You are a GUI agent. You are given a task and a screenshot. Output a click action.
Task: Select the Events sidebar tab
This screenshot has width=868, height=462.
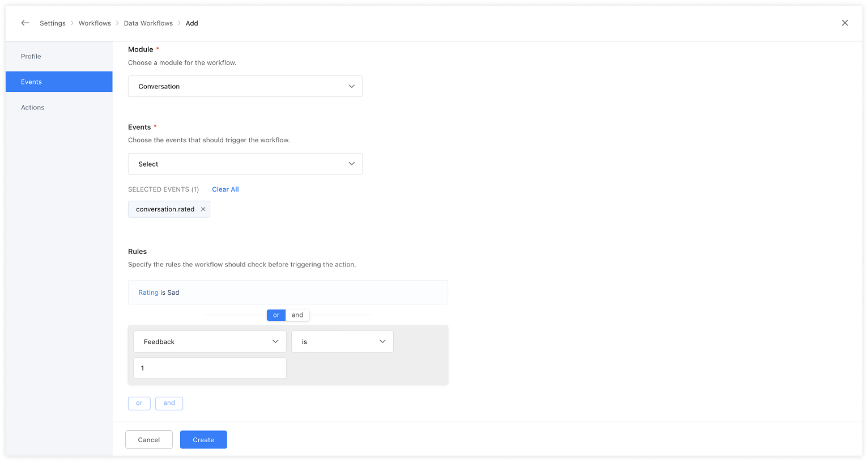(x=32, y=82)
